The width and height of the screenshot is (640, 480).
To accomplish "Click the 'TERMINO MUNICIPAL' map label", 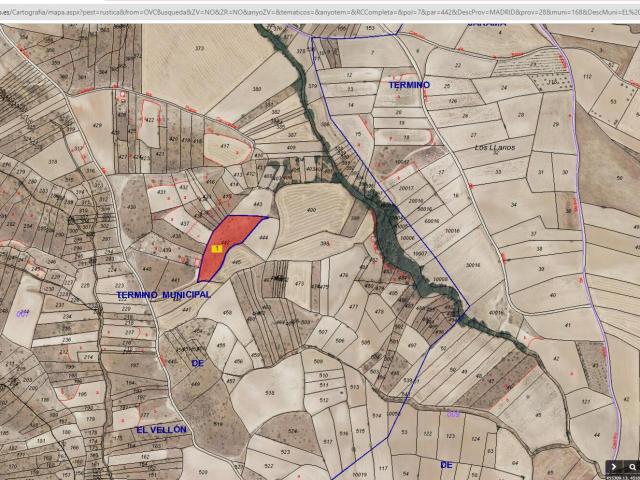I will coord(164,295).
